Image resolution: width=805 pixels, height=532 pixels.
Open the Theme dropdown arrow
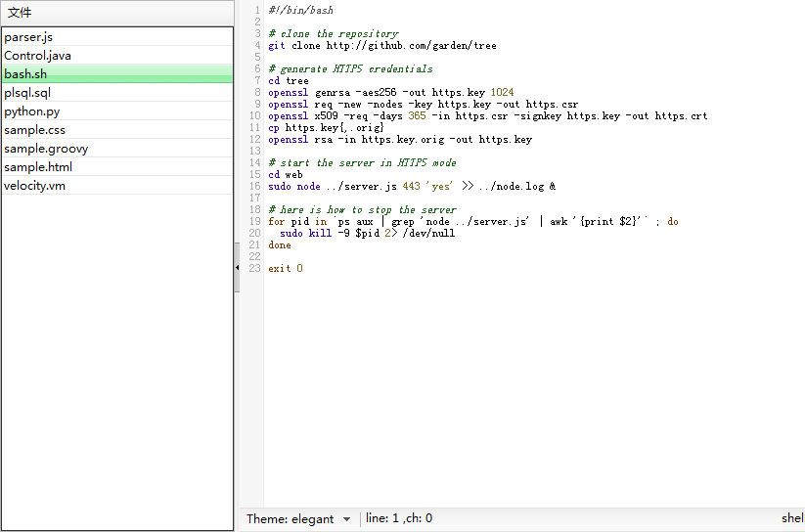click(x=346, y=519)
